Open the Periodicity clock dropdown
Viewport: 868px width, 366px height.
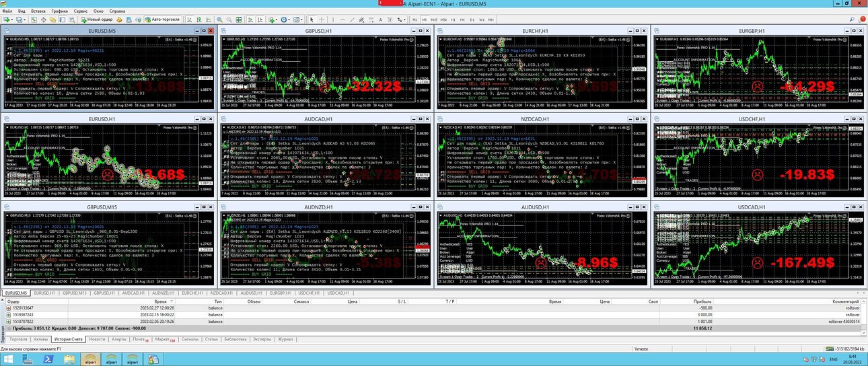(285, 20)
